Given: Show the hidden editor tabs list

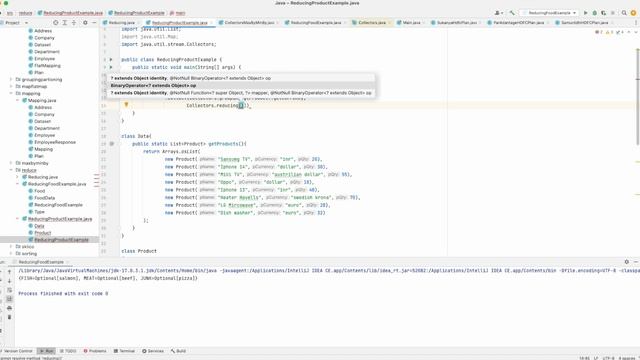Looking at the screenshot, I should (636, 23).
